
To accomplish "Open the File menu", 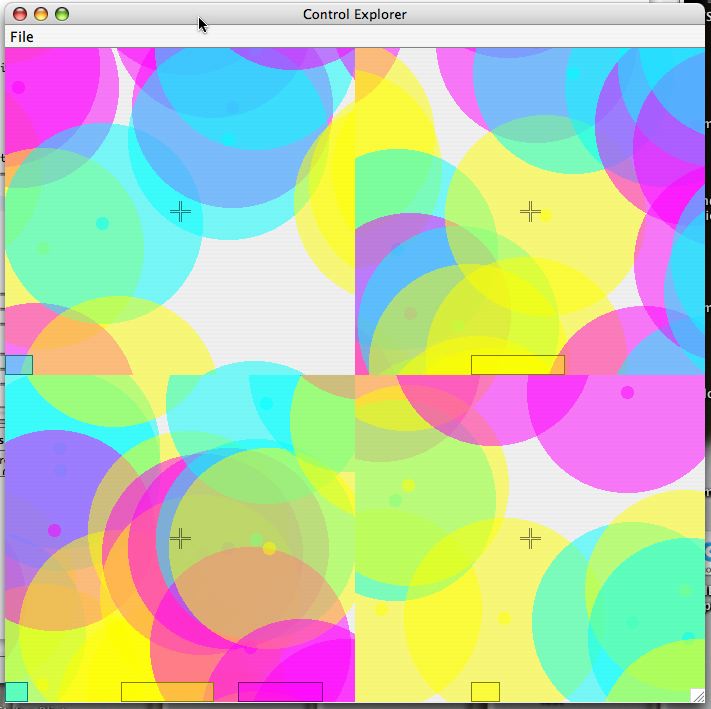I will [21, 37].
